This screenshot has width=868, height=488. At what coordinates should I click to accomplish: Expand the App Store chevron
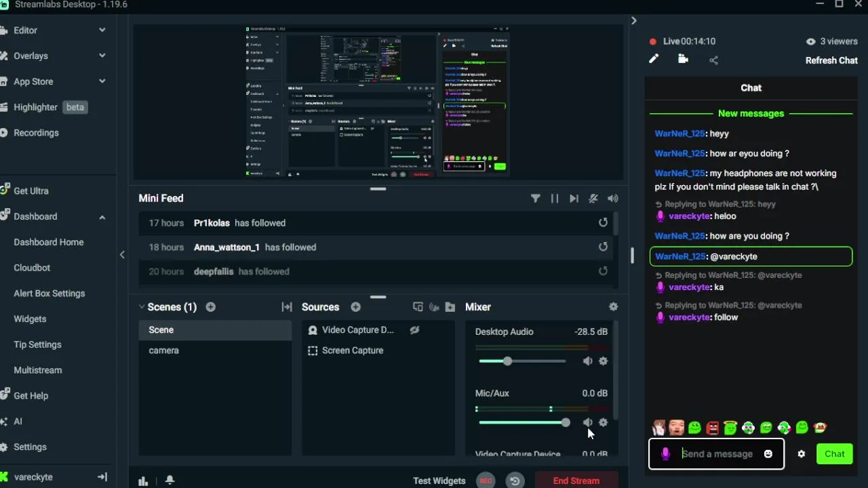[102, 81]
